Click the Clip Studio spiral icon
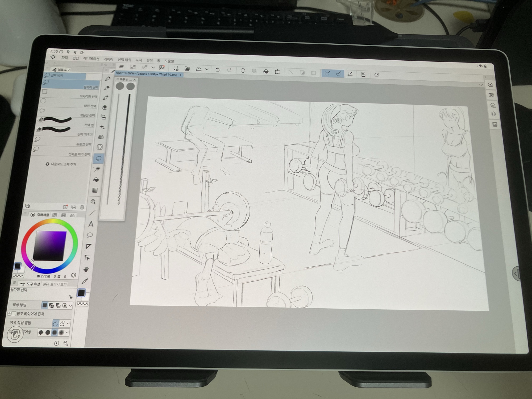 [x=161, y=68]
